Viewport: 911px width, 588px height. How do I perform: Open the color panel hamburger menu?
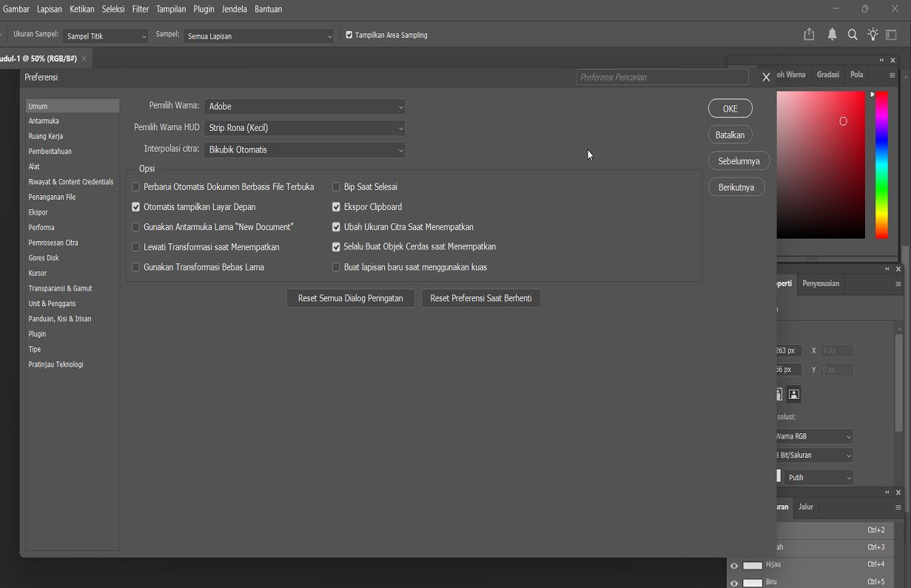click(892, 75)
